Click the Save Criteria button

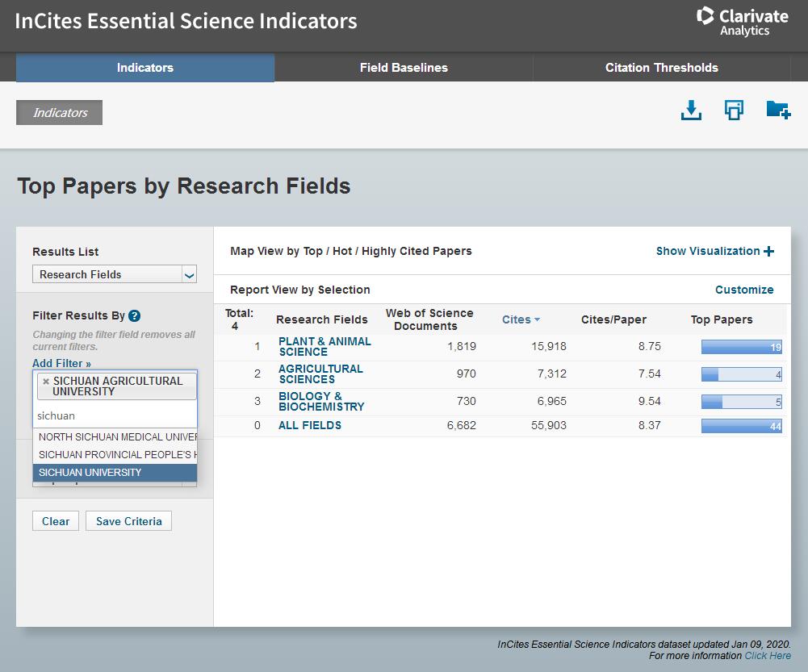pos(128,521)
